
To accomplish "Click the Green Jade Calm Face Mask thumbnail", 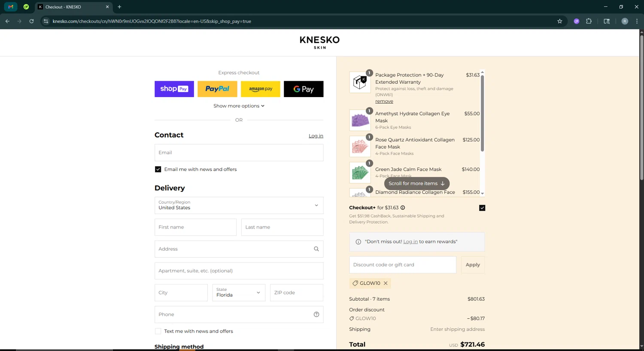I will point(360,173).
